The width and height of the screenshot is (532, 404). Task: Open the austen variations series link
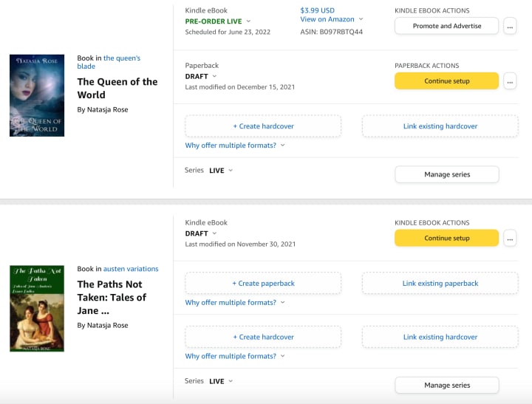point(131,269)
